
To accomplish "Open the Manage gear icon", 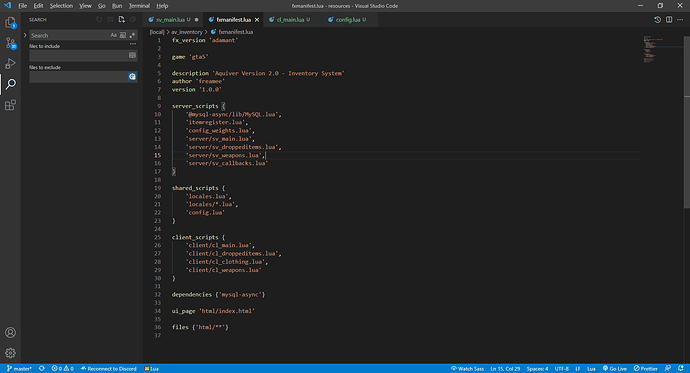I will click(10, 353).
